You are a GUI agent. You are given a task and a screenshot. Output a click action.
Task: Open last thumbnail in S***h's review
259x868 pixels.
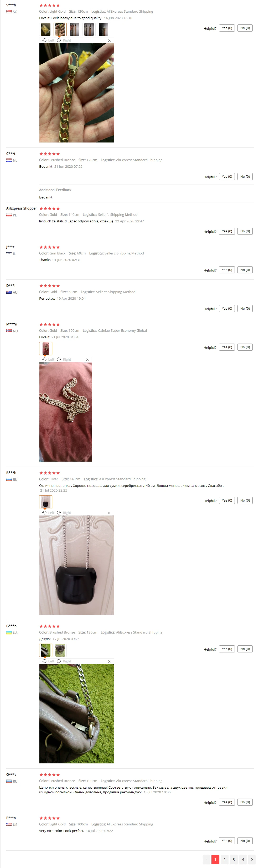(x=103, y=29)
